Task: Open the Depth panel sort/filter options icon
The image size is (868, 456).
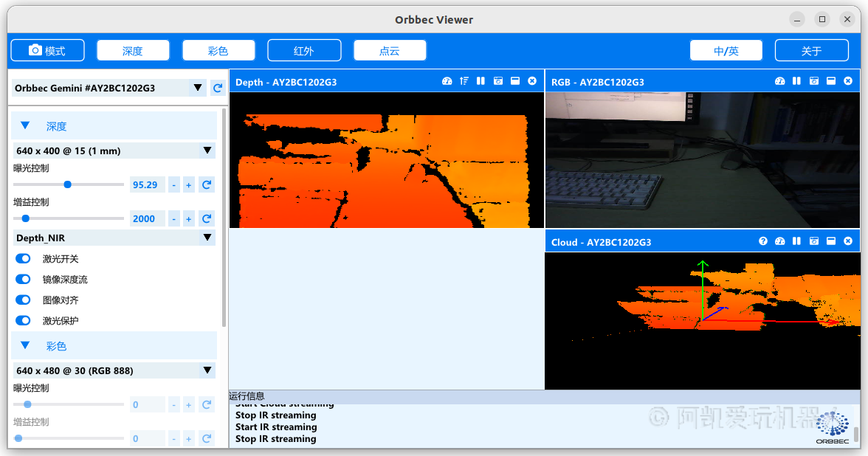Action: coord(464,81)
